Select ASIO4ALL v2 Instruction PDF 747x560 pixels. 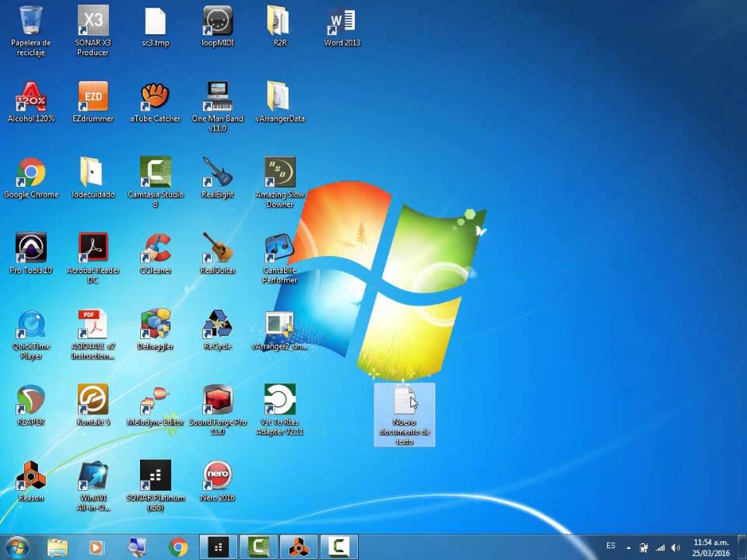(x=93, y=334)
